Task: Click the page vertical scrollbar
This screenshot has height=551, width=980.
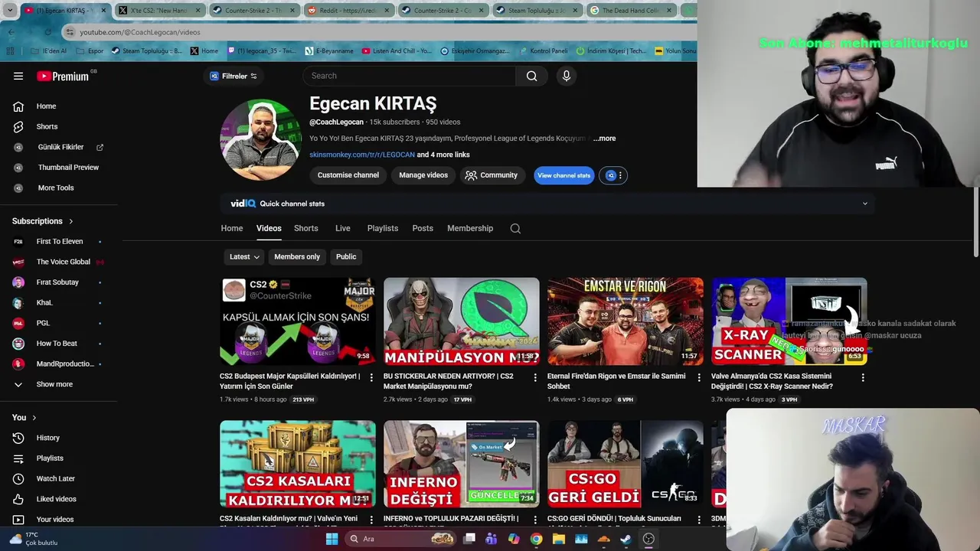Action: 975,222
